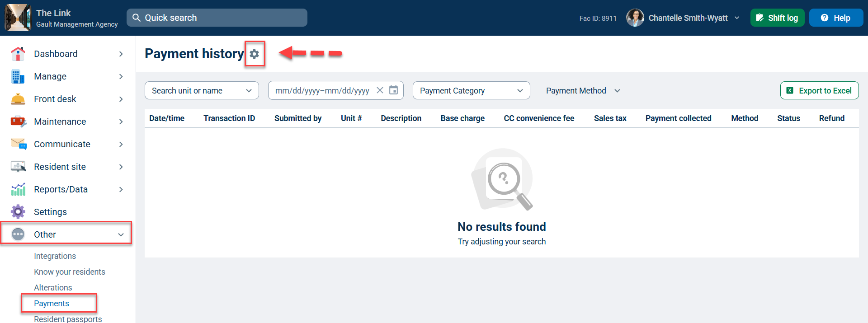Select Dashboard in sidebar
The height and width of the screenshot is (323, 868).
point(56,54)
